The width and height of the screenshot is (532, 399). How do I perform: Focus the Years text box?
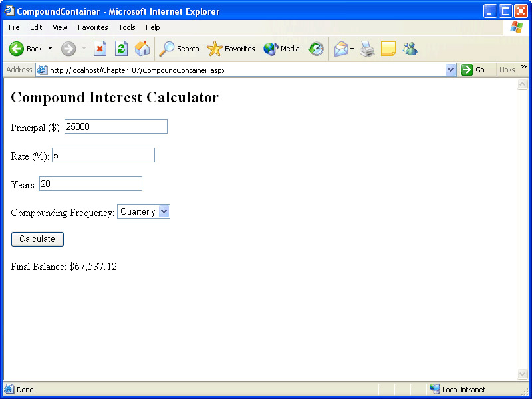pyautogui.click(x=90, y=184)
